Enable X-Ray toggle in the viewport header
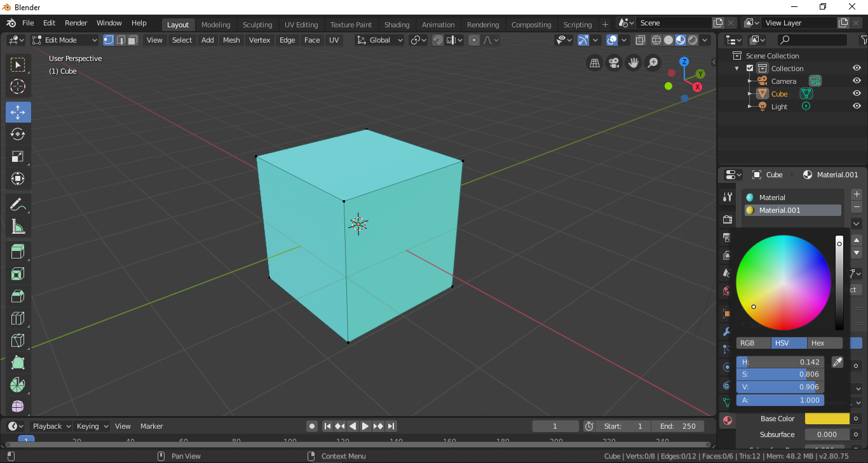Image resolution: width=868 pixels, height=463 pixels. point(640,40)
